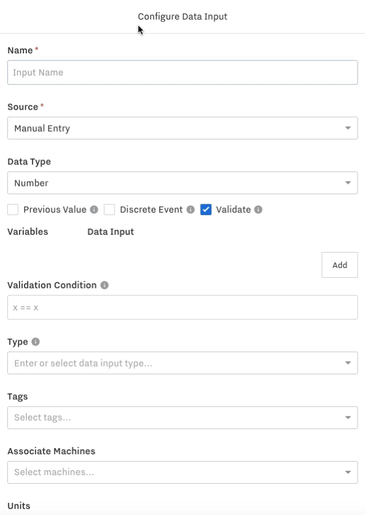Click the Add button
The image size is (365, 515).
(x=339, y=265)
